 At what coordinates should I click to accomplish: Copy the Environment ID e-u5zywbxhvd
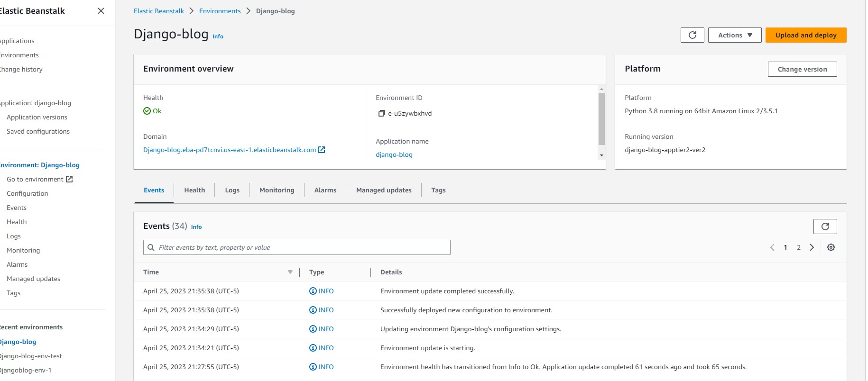pos(381,113)
